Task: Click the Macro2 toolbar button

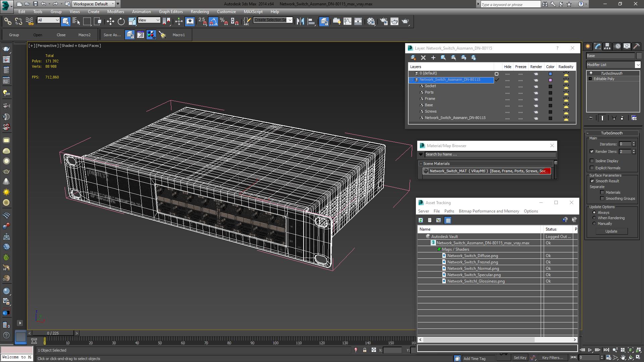Action: click(85, 35)
